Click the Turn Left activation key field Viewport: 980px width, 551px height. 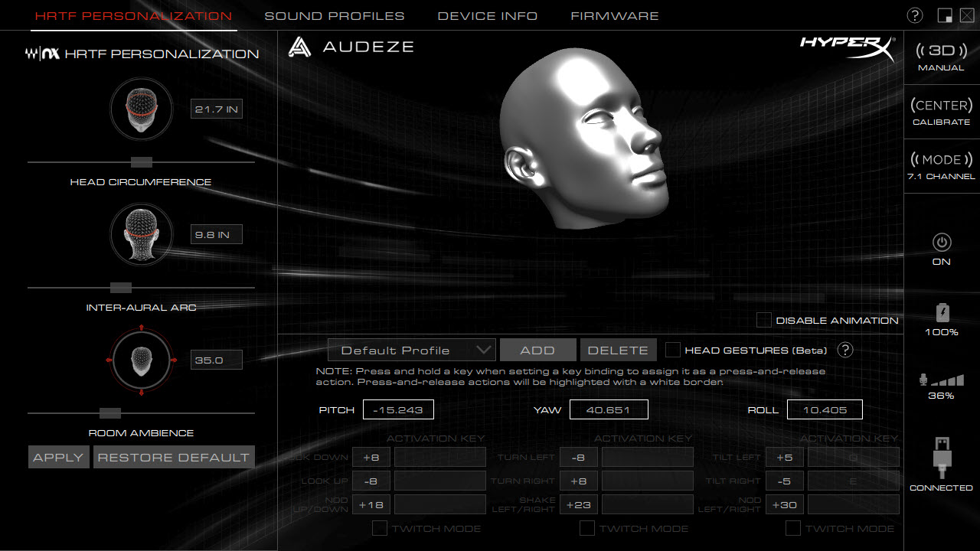[648, 457]
